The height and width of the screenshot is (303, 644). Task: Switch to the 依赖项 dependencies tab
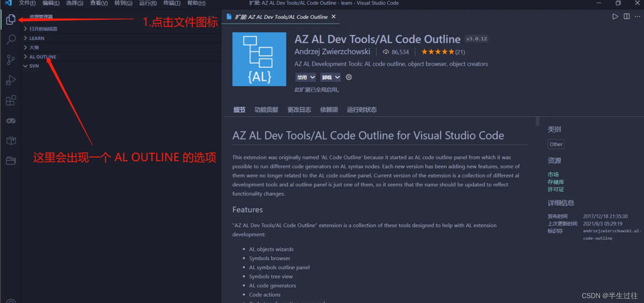(x=329, y=110)
